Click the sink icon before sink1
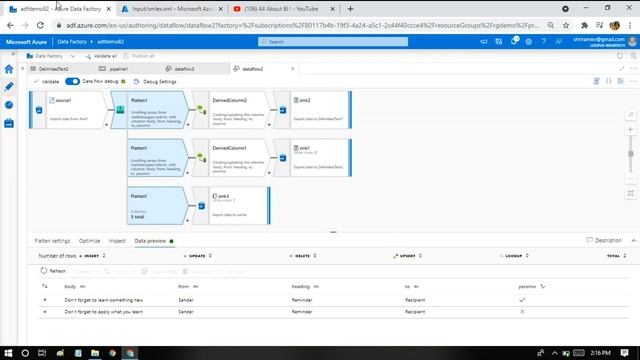Screen dimensions: 640x360 pyautogui.click(x=283, y=158)
